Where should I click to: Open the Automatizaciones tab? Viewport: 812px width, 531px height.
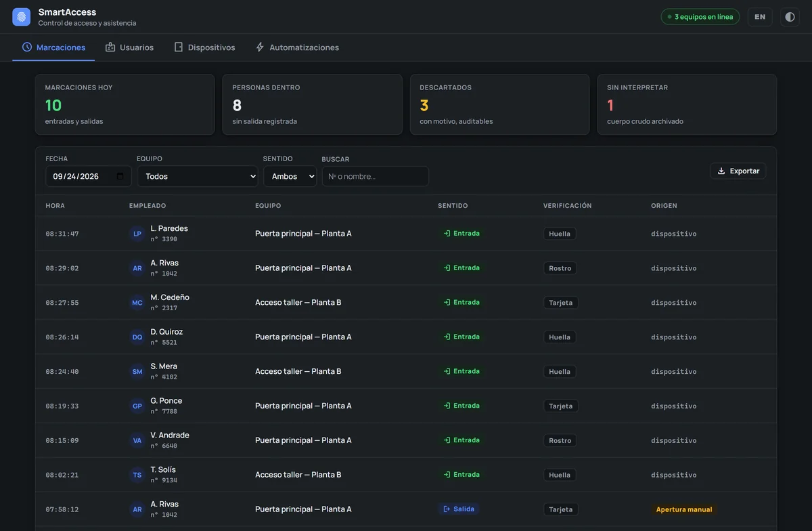pos(297,47)
